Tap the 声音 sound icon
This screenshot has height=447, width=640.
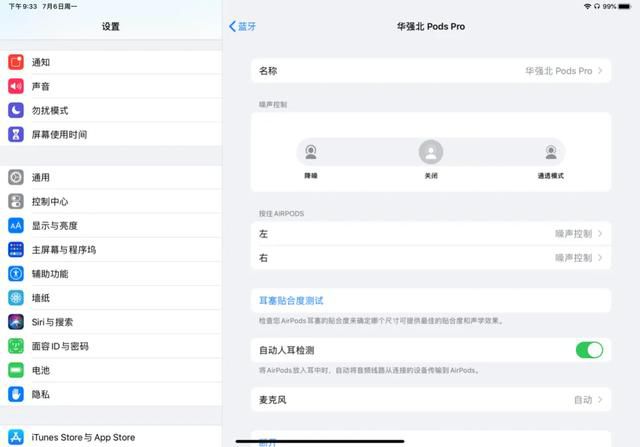coord(16,86)
